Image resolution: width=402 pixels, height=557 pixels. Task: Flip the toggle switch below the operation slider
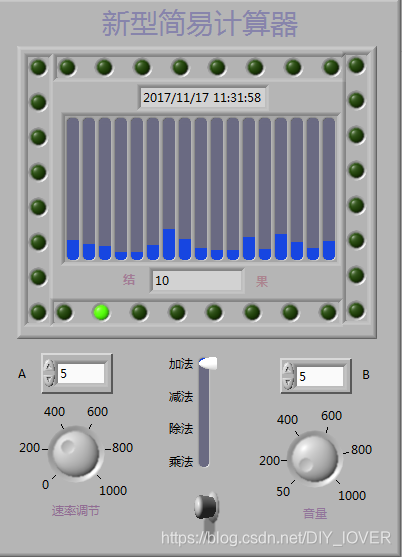207,507
